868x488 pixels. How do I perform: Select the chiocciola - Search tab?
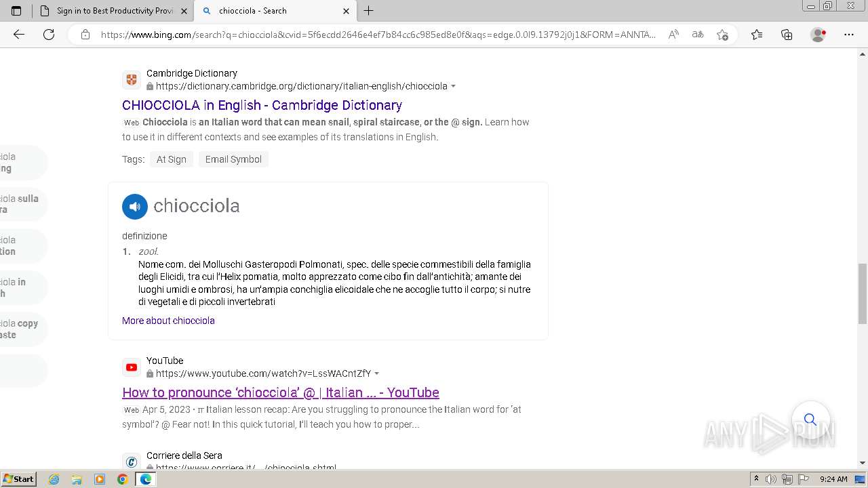(275, 11)
